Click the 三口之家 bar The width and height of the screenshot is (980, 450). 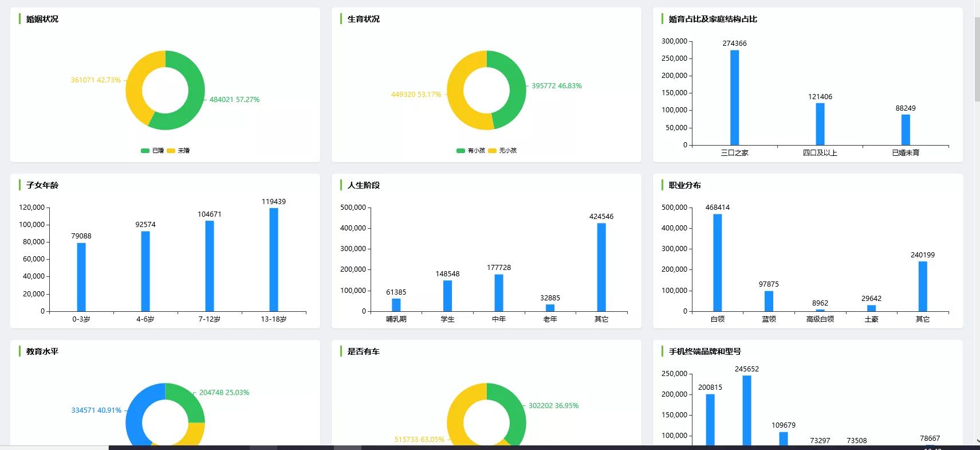click(x=734, y=97)
